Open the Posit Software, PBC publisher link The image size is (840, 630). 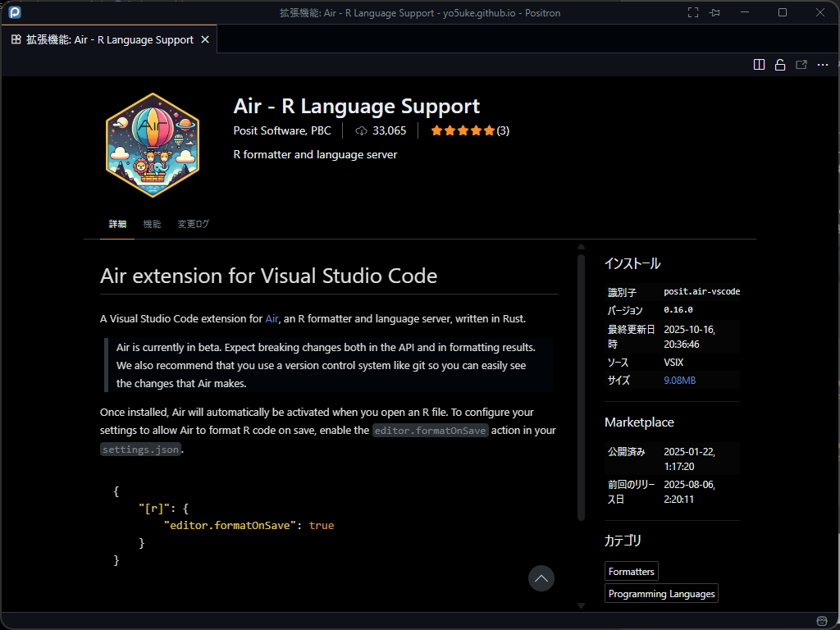click(x=282, y=130)
